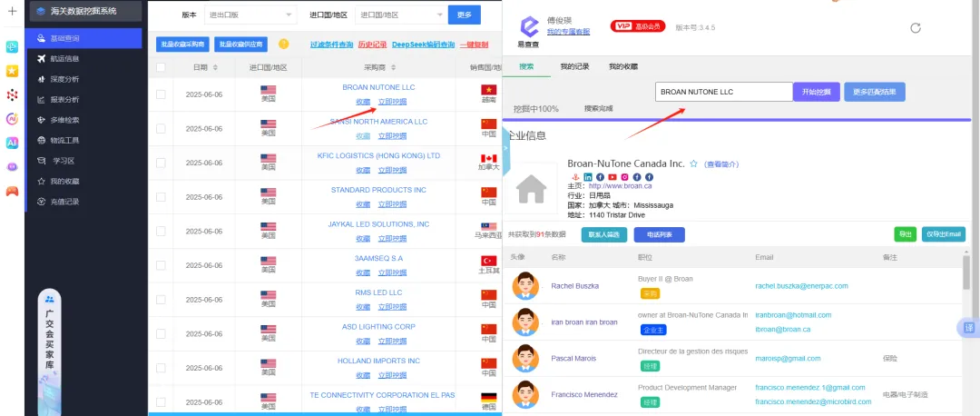The width and height of the screenshot is (980, 416).
Task: Switch to the 我的收藏 tab in 易查查
Action: (x=623, y=66)
